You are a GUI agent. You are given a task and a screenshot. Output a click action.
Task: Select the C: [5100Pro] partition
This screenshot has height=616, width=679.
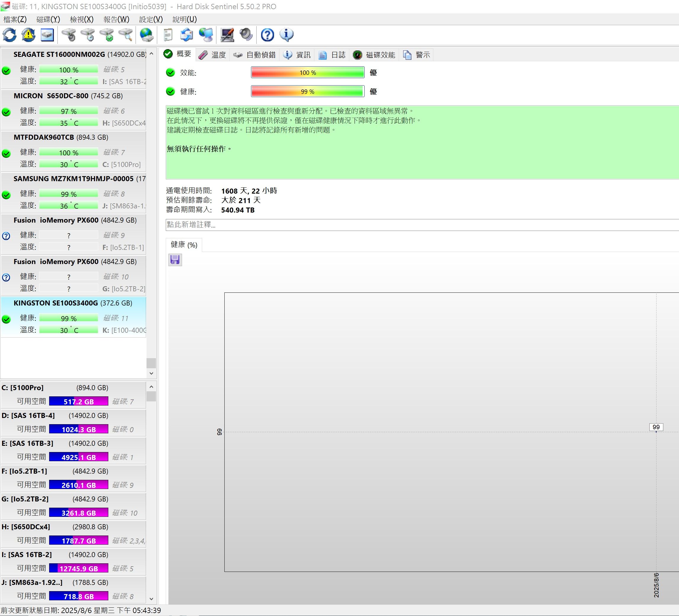73,395
